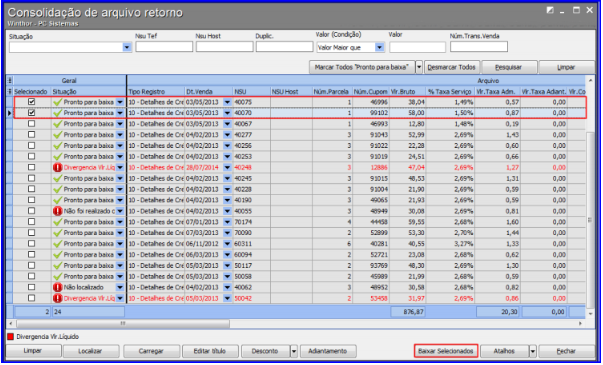This screenshot has height=365, width=603.
Task: Uncheck the selected row with NSU 40070
Action: [x=32, y=113]
